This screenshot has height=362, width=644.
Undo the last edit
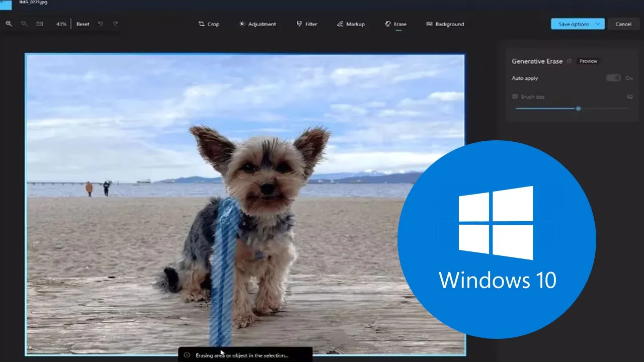coord(101,24)
